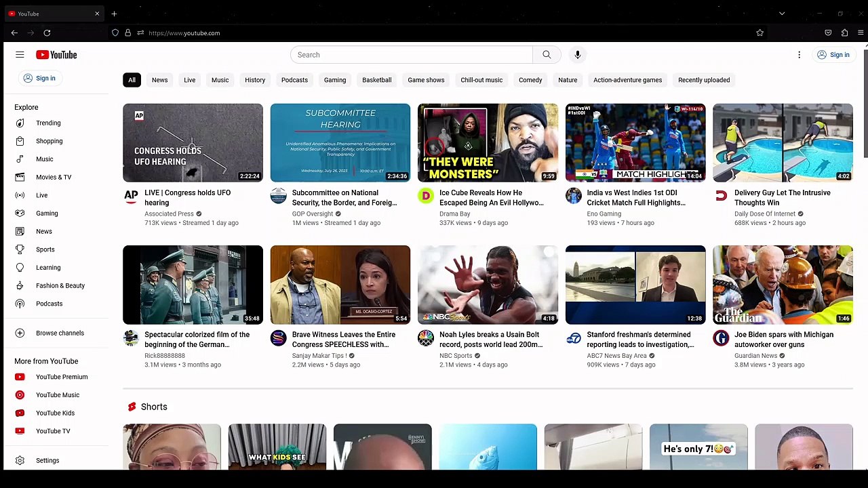Screen dimensions: 868x488
Task: Open the three-dot YouTube settings menu
Action: click(x=799, y=55)
